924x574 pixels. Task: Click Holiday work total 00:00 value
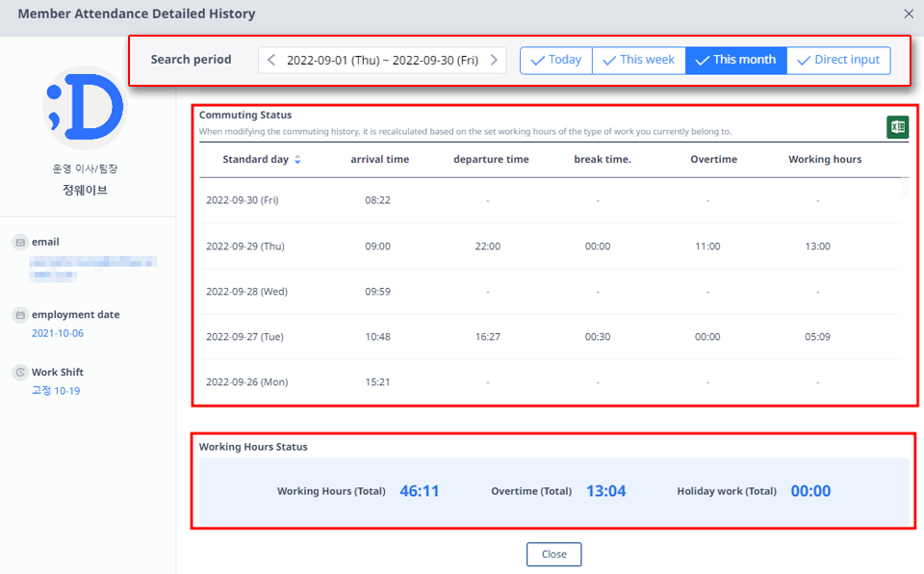click(x=810, y=491)
